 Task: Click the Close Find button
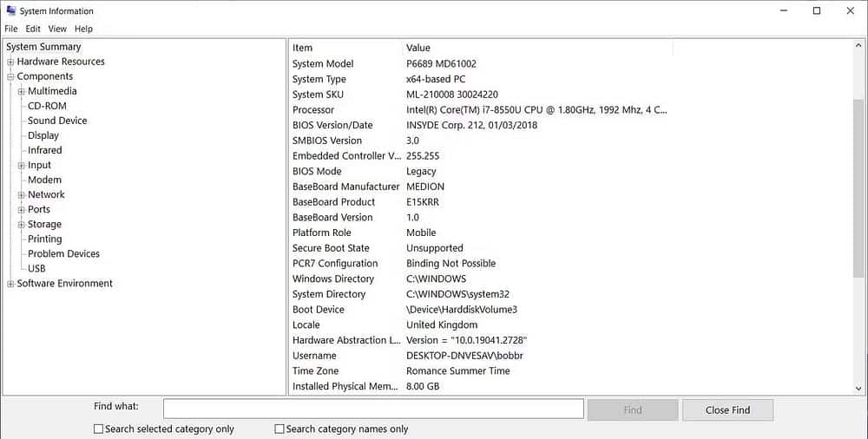pos(727,410)
